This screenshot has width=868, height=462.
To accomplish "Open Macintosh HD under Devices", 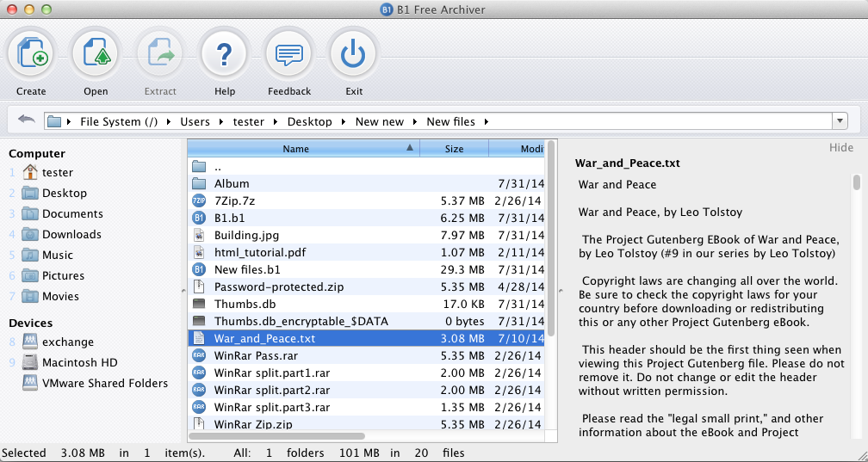I will pos(79,362).
